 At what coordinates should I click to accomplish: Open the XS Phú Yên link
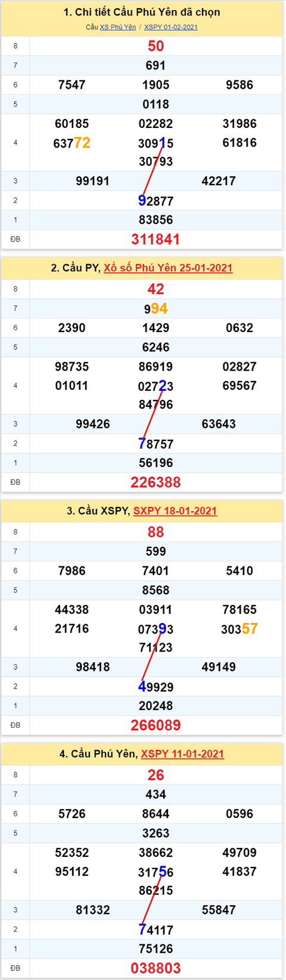(117, 27)
